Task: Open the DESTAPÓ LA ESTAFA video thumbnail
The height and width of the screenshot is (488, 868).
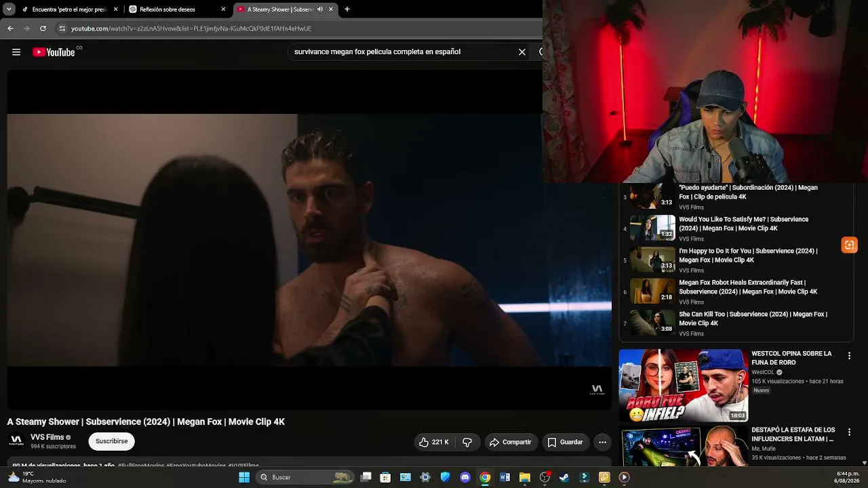Action: tap(684, 447)
